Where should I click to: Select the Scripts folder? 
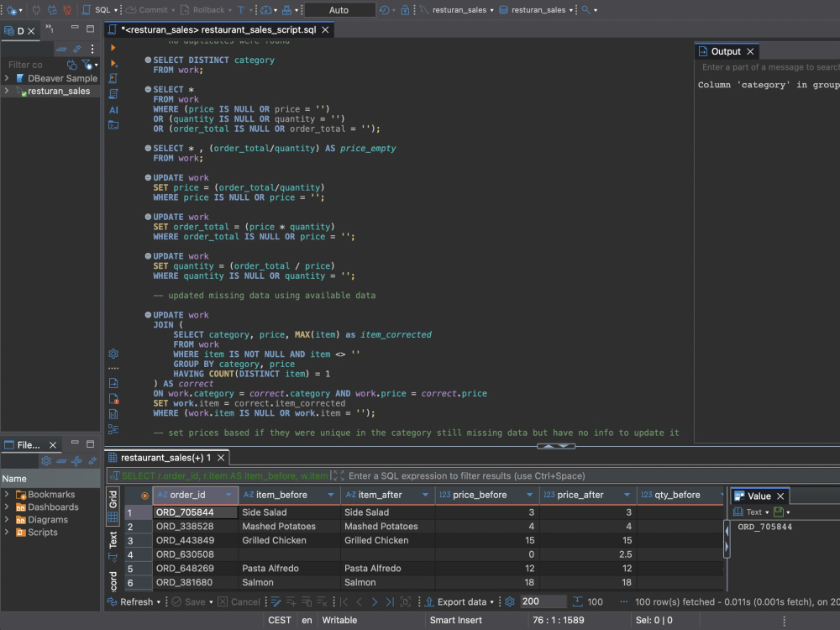[42, 532]
